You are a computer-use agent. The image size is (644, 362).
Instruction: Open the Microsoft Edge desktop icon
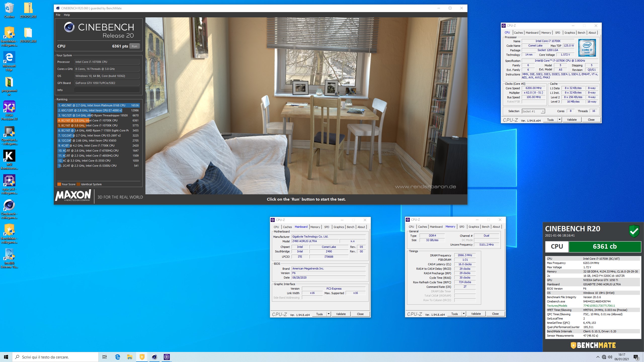(9, 61)
